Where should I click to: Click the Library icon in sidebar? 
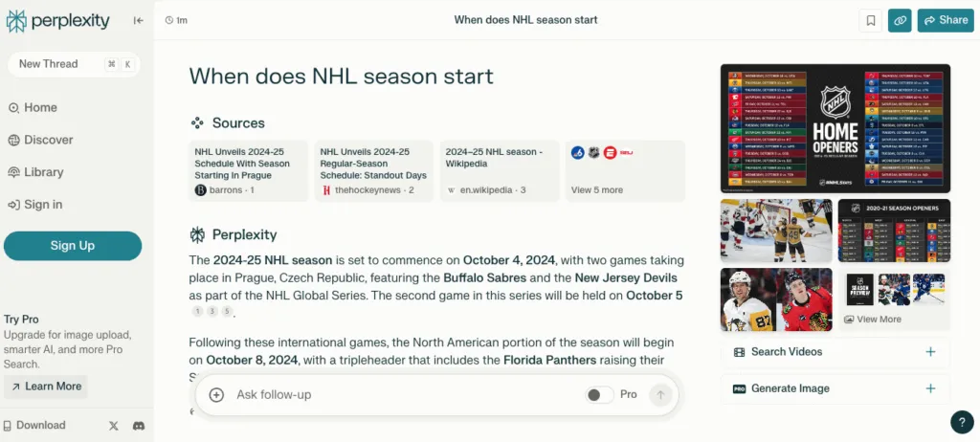(x=13, y=172)
